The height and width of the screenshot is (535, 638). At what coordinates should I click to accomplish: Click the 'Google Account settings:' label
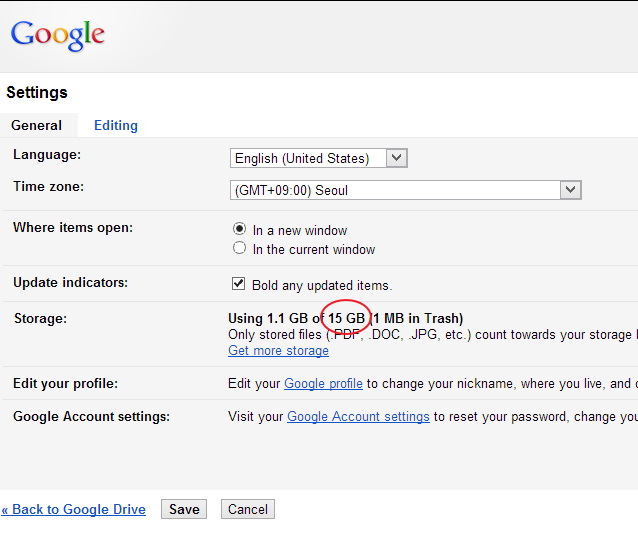tap(92, 417)
